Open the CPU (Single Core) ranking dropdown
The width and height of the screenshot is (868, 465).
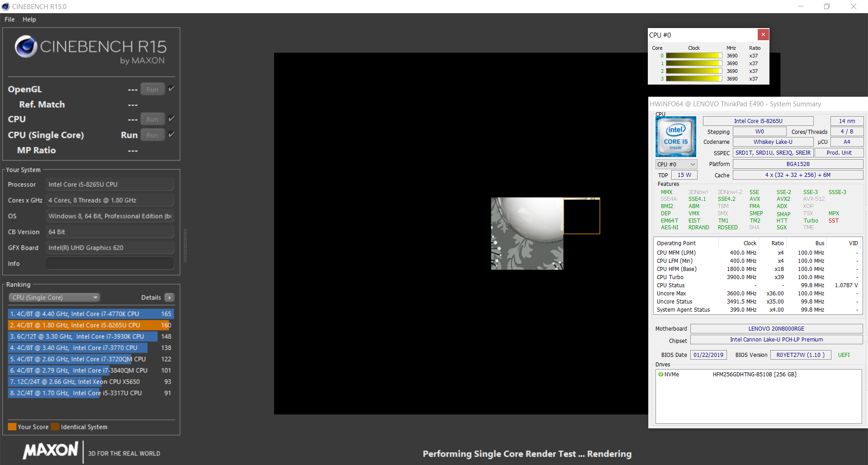click(x=54, y=298)
